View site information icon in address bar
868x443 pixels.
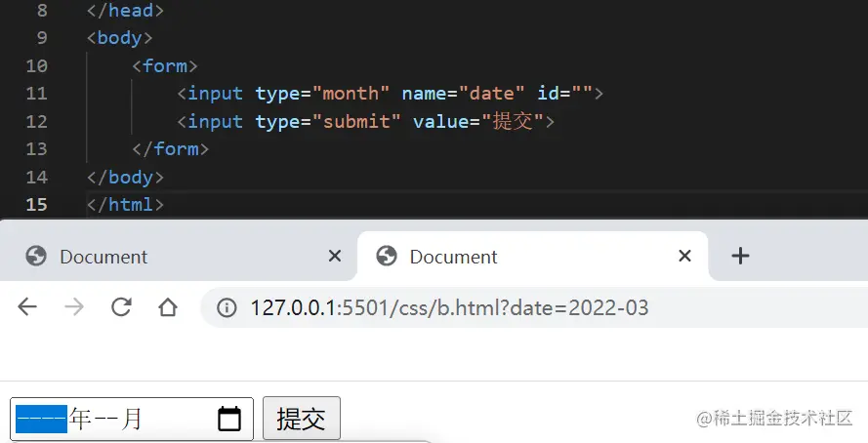point(227,307)
